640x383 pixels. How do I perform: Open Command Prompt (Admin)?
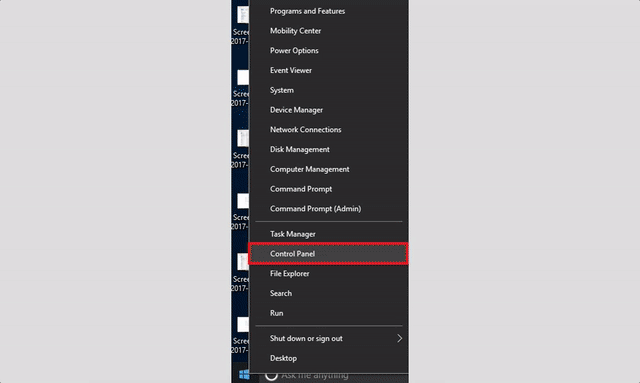click(x=328, y=209)
